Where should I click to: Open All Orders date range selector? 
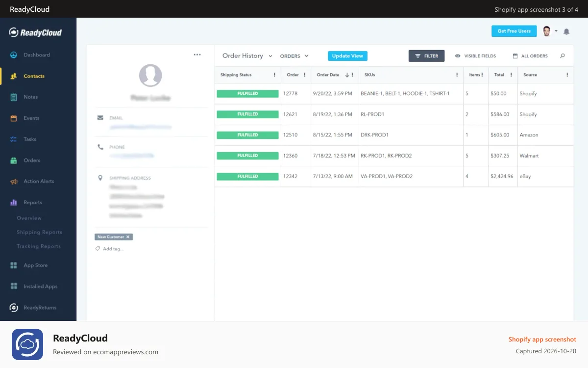coord(530,56)
